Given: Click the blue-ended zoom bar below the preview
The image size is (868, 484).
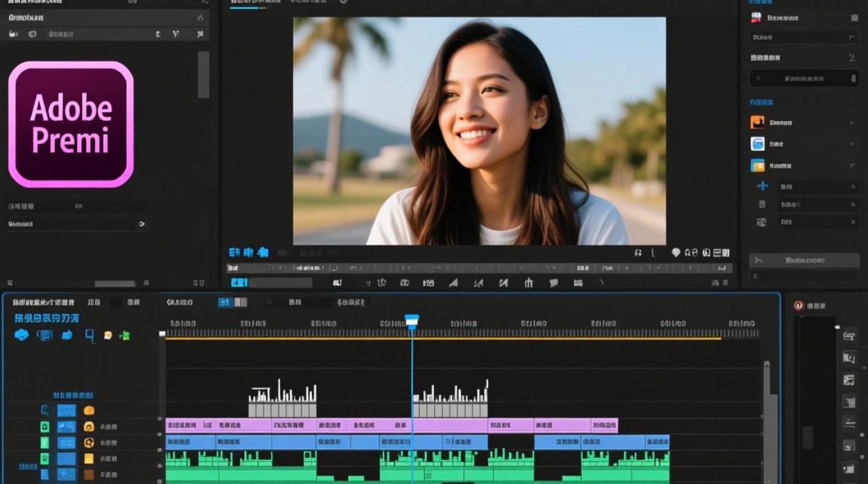Looking at the screenshot, I should (271, 283).
